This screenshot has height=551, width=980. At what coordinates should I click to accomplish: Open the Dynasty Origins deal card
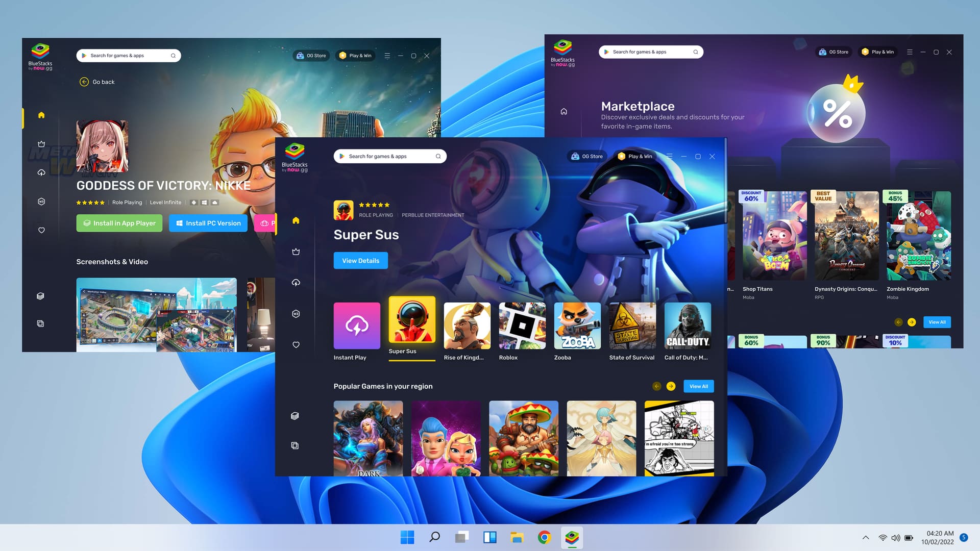click(847, 245)
